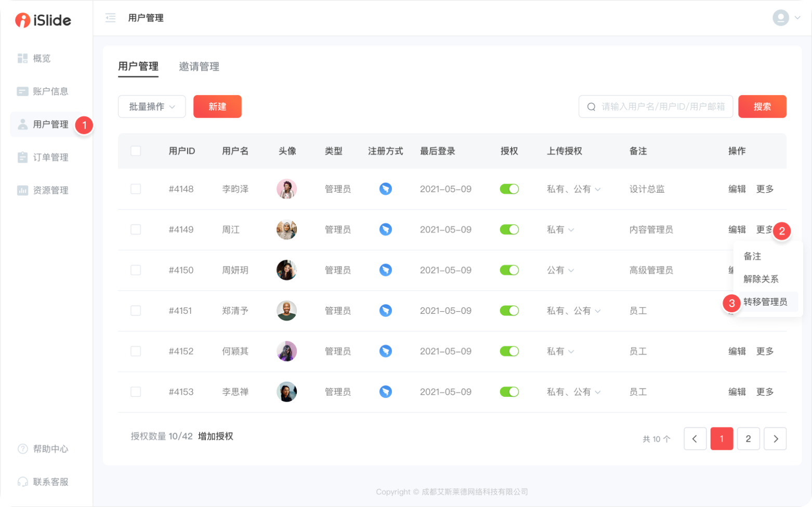
Task: Select the checkbox for user #4151
Action: click(x=136, y=311)
